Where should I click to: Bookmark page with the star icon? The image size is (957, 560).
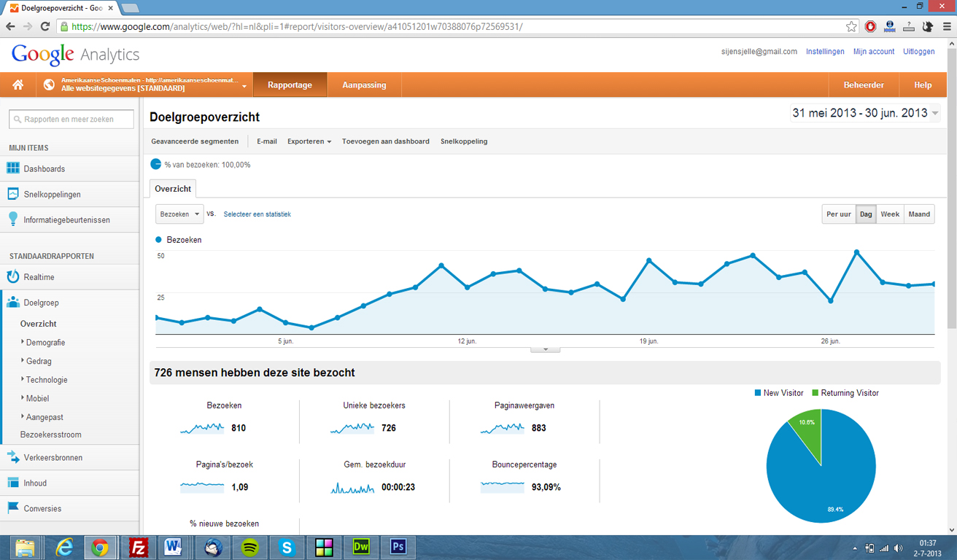tap(851, 26)
